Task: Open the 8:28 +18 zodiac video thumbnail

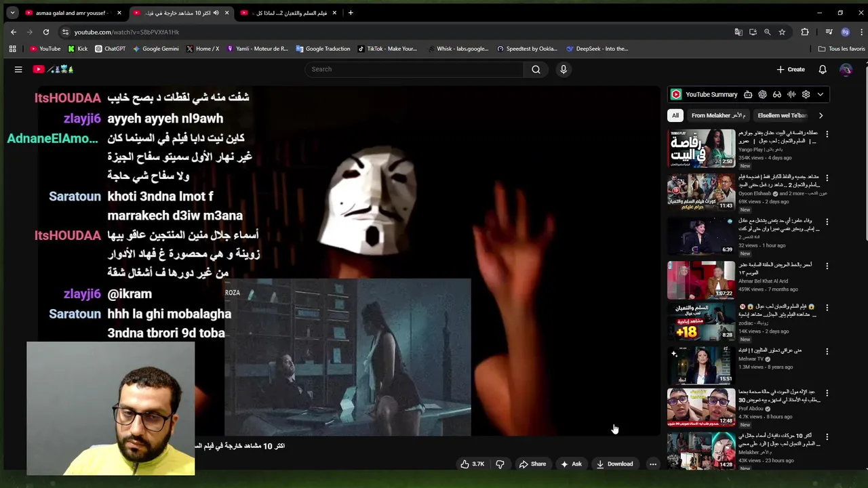Action: click(701, 321)
